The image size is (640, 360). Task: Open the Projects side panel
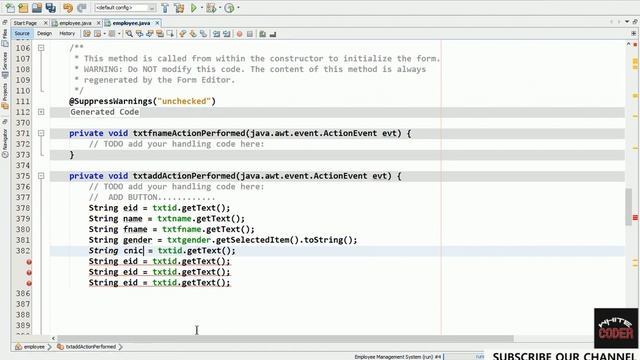pyautogui.click(x=5, y=95)
